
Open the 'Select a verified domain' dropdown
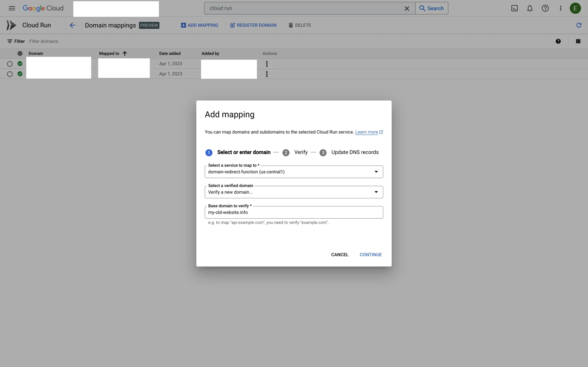point(376,192)
